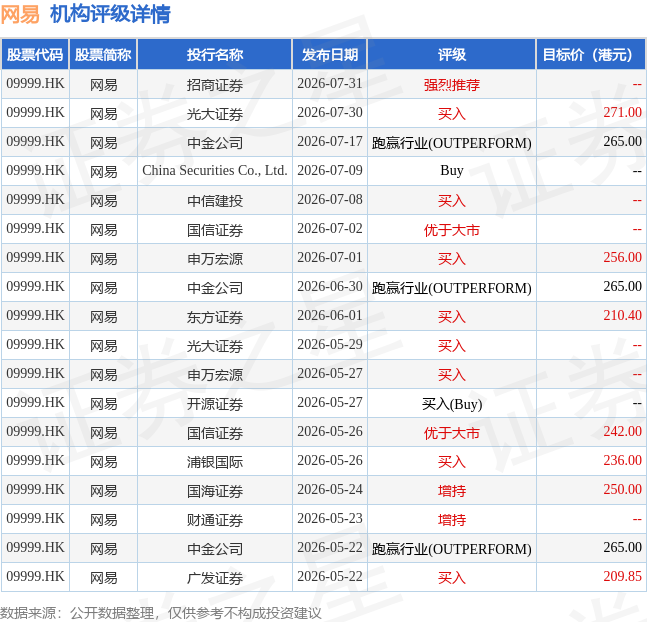Screen dimensions: 647x622
Task: Select the 招商证券 强烈推荐 rating cell
Action: [452, 85]
